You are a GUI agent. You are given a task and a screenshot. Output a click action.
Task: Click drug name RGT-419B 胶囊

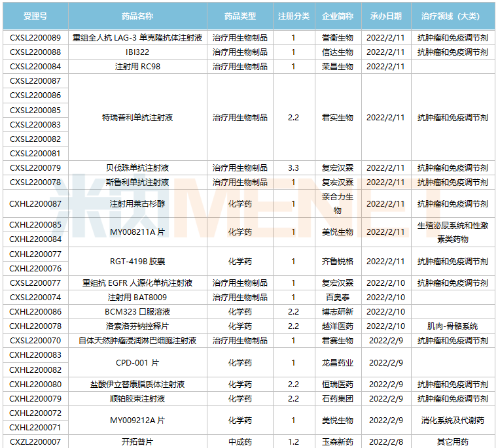(x=137, y=262)
